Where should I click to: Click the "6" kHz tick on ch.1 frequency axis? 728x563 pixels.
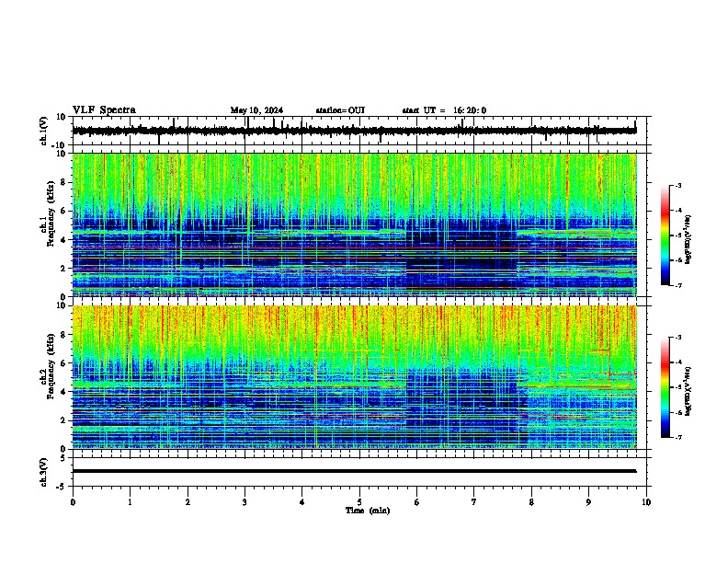click(x=63, y=211)
